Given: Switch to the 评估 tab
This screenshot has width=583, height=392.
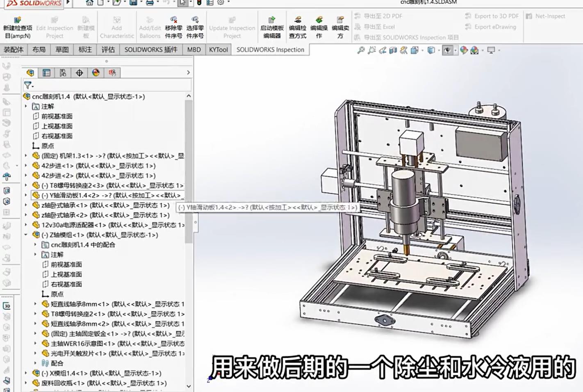Looking at the screenshot, I should click(108, 50).
